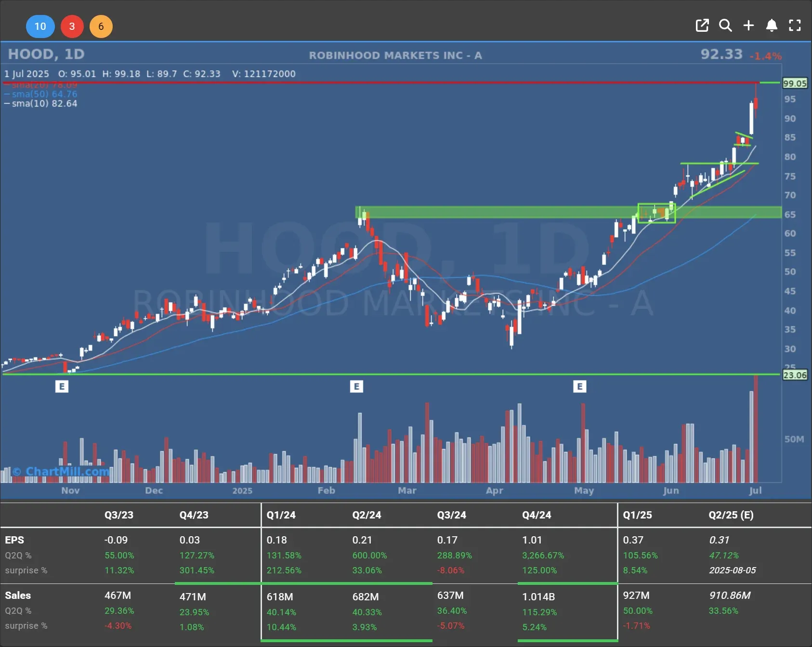Click the Sales row label
812x647 pixels.
[x=18, y=595]
